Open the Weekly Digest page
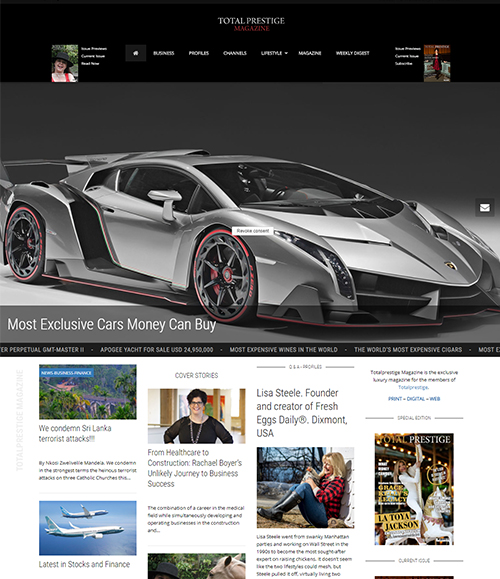This screenshot has width=500, height=579. (x=352, y=53)
